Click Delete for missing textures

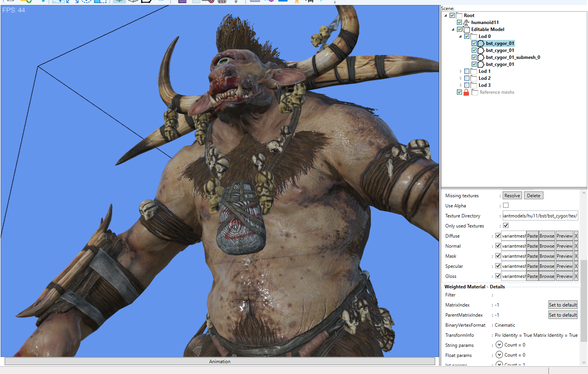click(533, 196)
